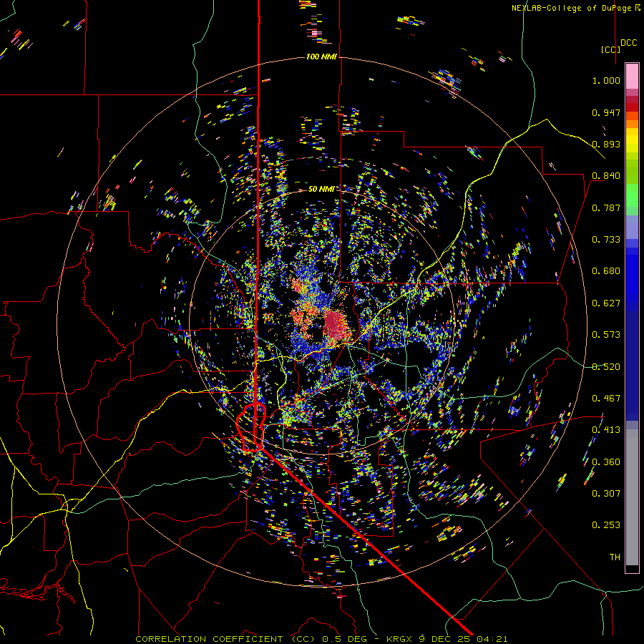Click the pink swatch at top of color bar
The image size is (644, 644).
tap(632, 76)
